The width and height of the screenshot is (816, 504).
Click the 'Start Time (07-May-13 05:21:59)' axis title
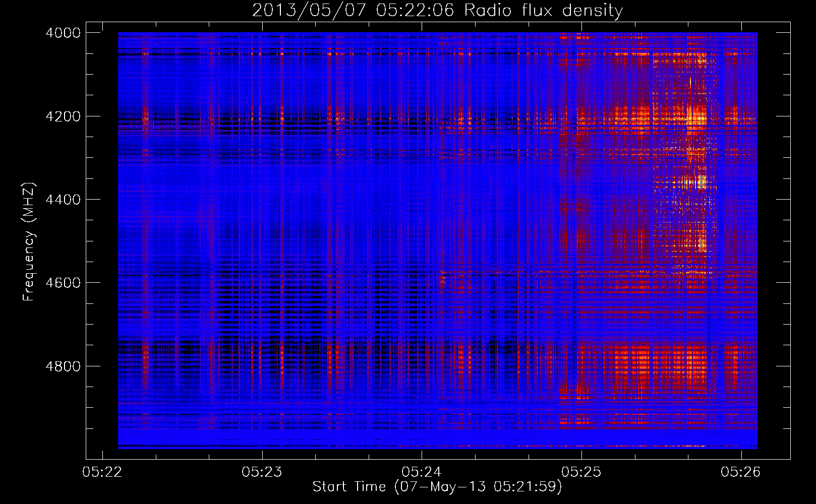click(x=437, y=487)
